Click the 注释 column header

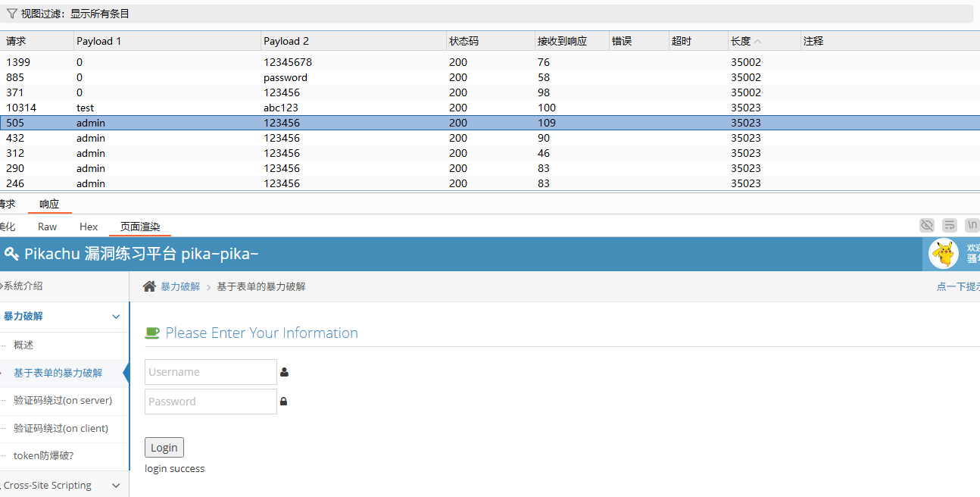pyautogui.click(x=890, y=41)
